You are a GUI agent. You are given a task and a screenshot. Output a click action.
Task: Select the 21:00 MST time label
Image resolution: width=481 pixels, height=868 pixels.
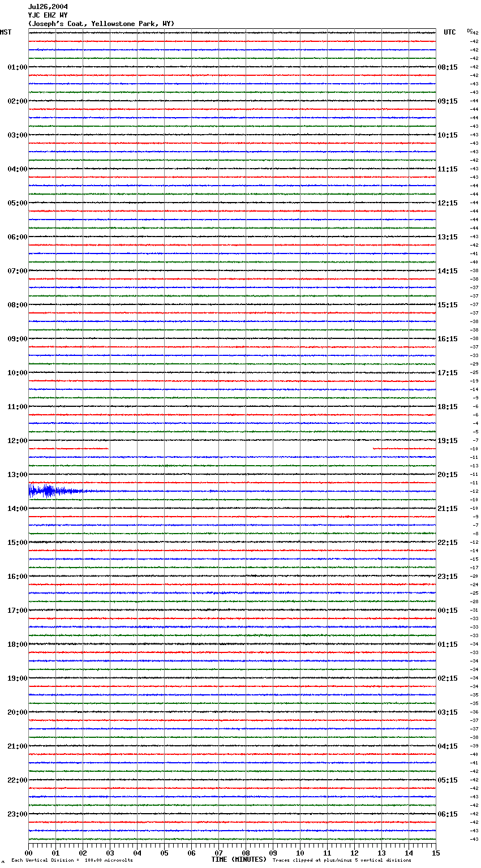(18, 746)
